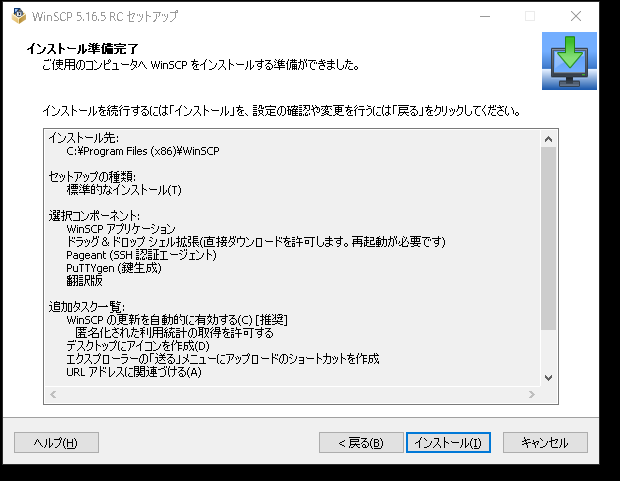The width and height of the screenshot is (620, 481).
Task: Click the WinSCP setup icon in title bar
Action: 18,16
